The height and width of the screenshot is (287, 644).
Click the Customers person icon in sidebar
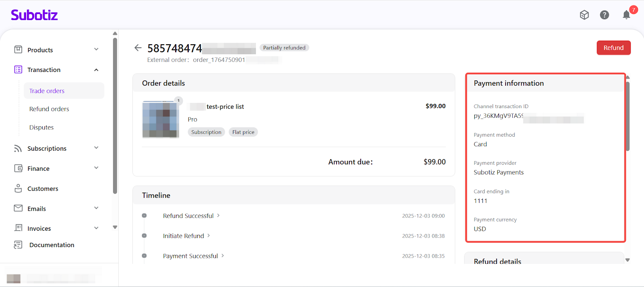(x=18, y=189)
